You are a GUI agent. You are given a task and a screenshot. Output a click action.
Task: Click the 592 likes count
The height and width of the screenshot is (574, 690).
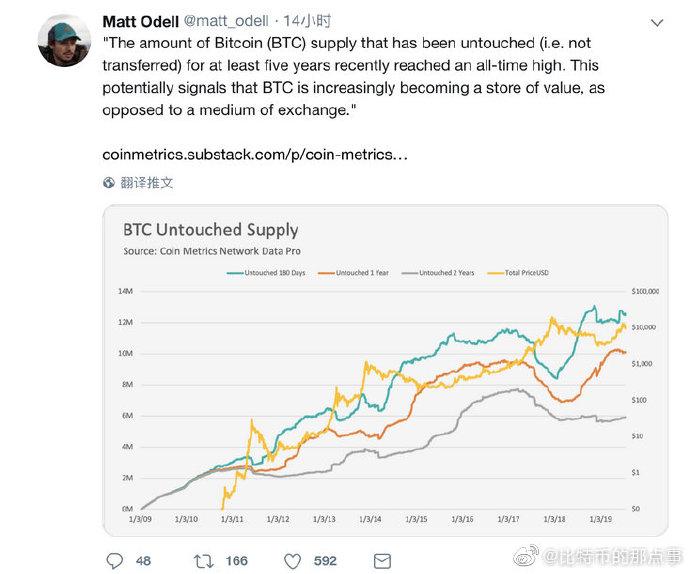coord(325,560)
